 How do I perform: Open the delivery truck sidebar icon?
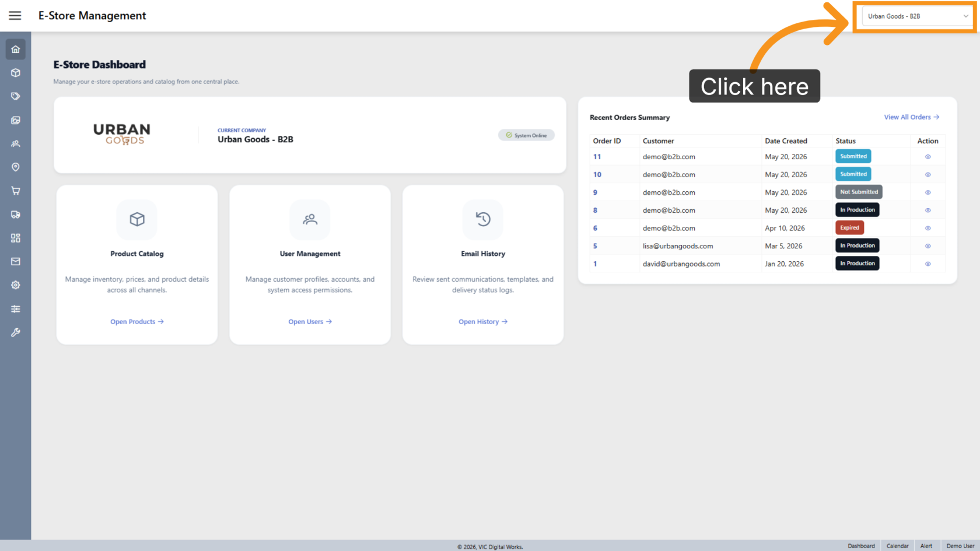coord(16,215)
